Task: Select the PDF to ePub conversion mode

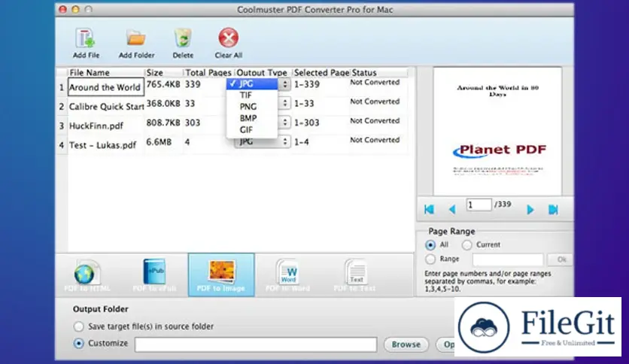Action: point(154,275)
